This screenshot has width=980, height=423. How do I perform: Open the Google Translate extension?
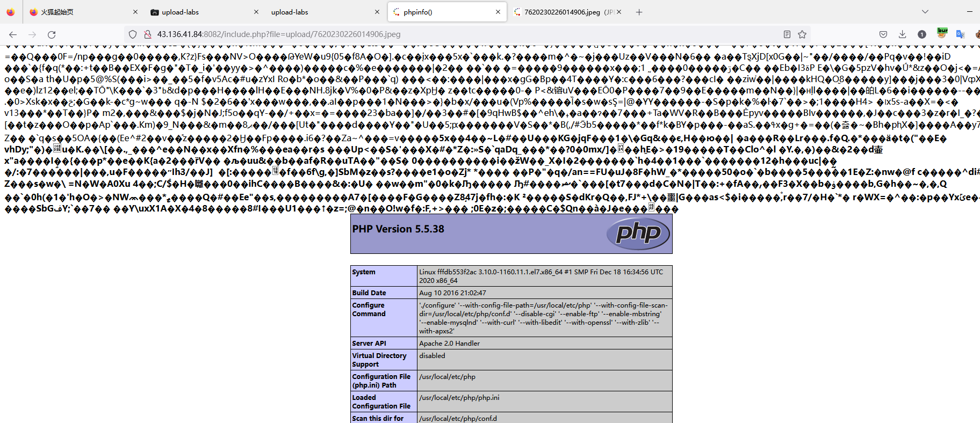[961, 34]
